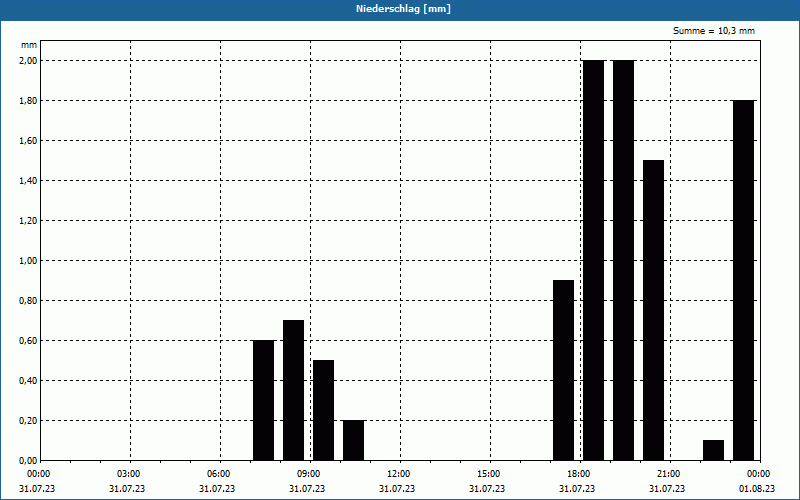Viewport: 800px width, 500px height.
Task: Select the 1,20 y-axis value
Action: click(28, 220)
